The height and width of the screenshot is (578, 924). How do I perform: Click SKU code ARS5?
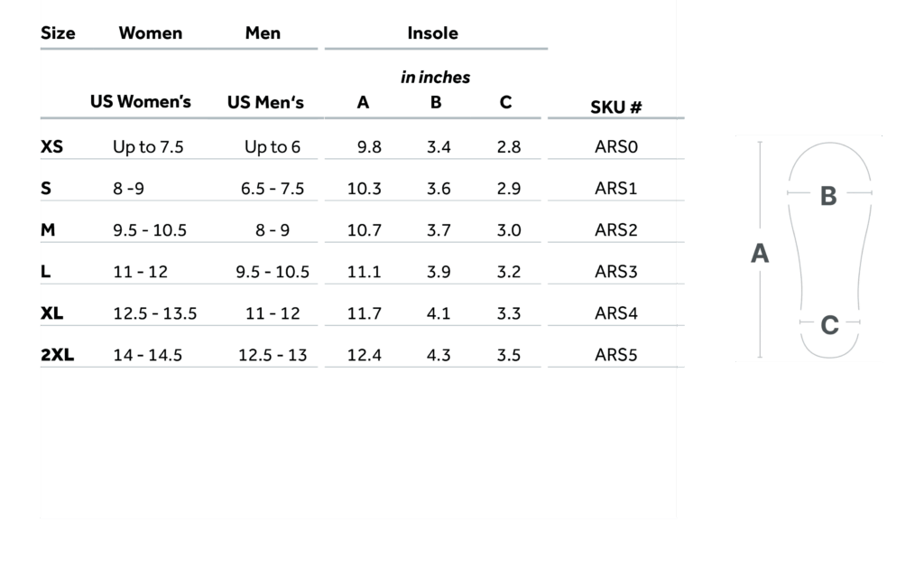[616, 355]
